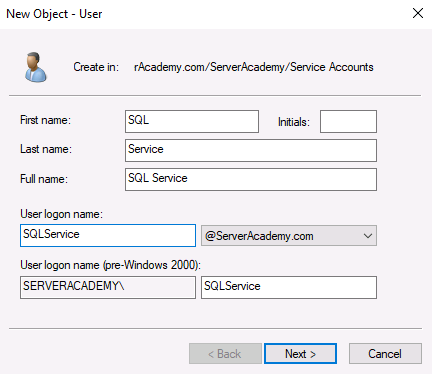Screen dimensions: 432x374
Task: Go back with the < Back button
Action: tap(225, 353)
